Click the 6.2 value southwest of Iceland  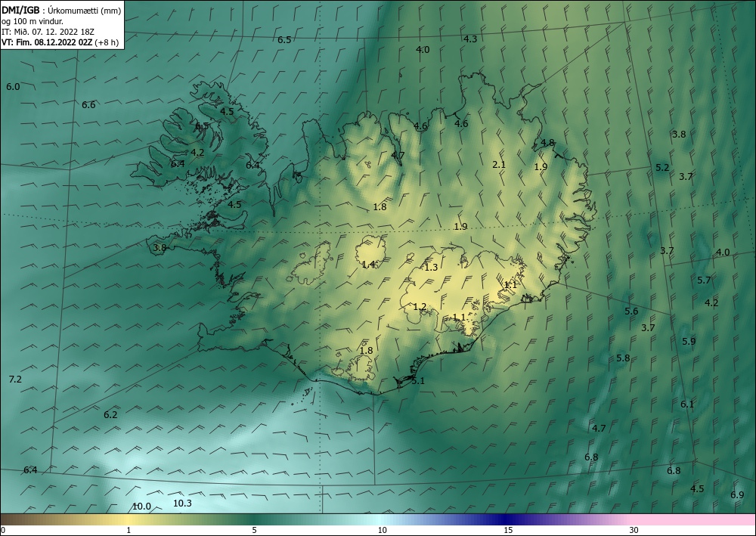(x=110, y=414)
